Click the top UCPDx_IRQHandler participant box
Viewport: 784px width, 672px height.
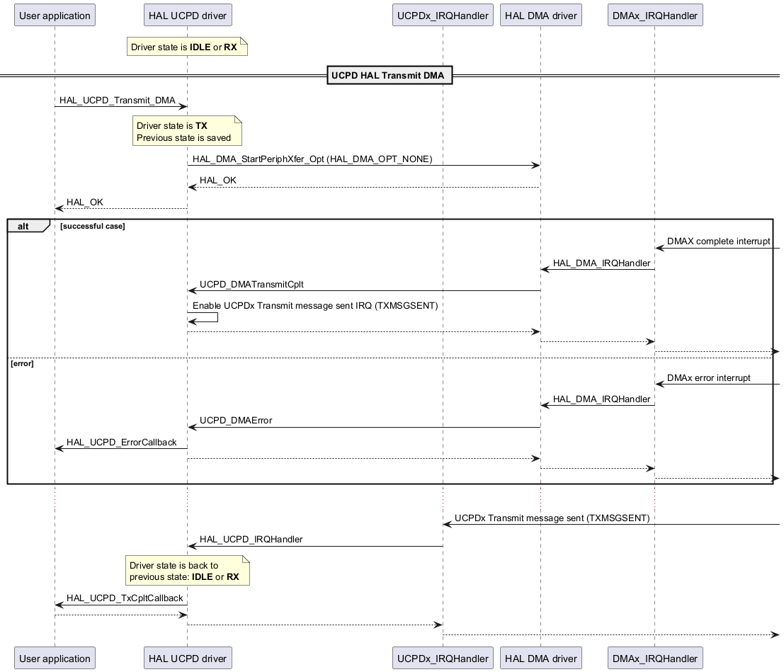pos(443,16)
